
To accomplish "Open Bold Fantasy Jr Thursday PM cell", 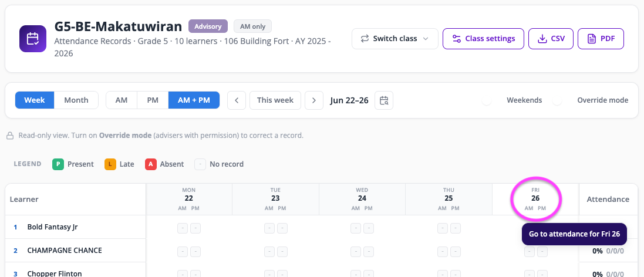I will 456,228.
